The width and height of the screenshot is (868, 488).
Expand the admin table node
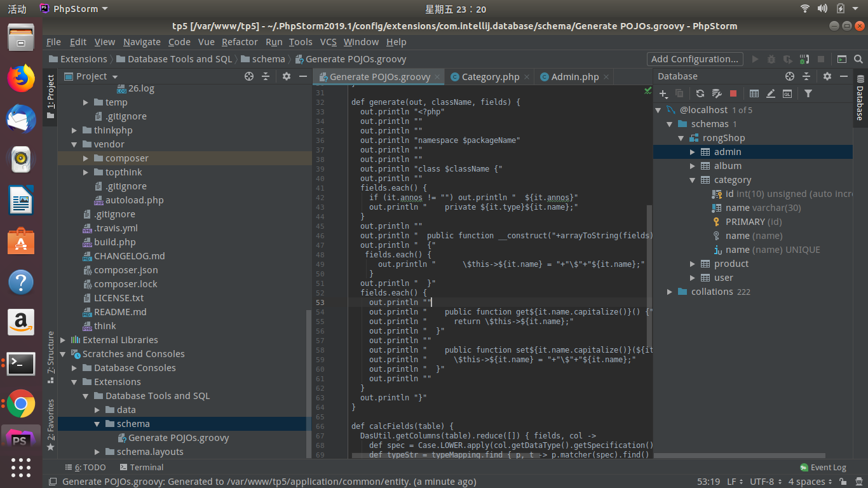pos(693,152)
